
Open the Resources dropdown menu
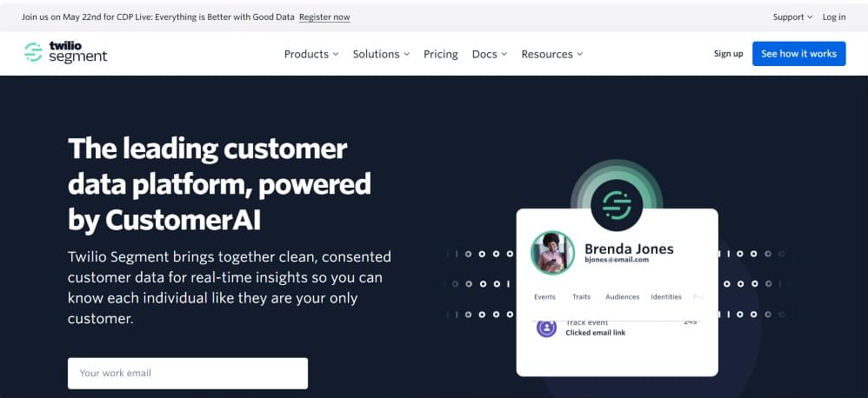pos(551,54)
